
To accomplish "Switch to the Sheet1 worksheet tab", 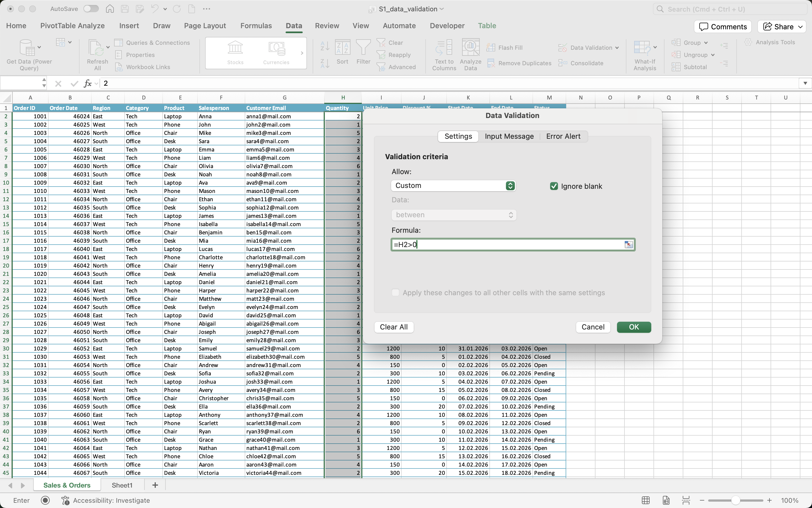I will coord(122,485).
